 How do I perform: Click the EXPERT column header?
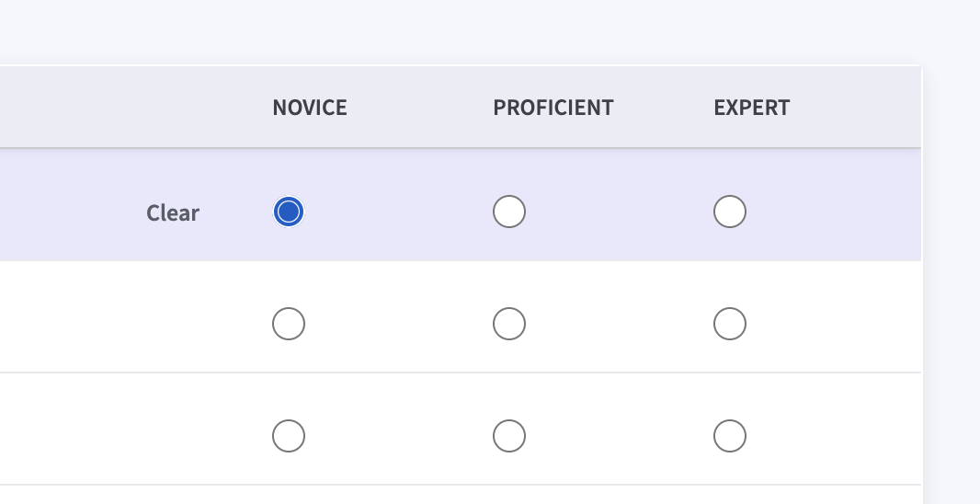(752, 108)
